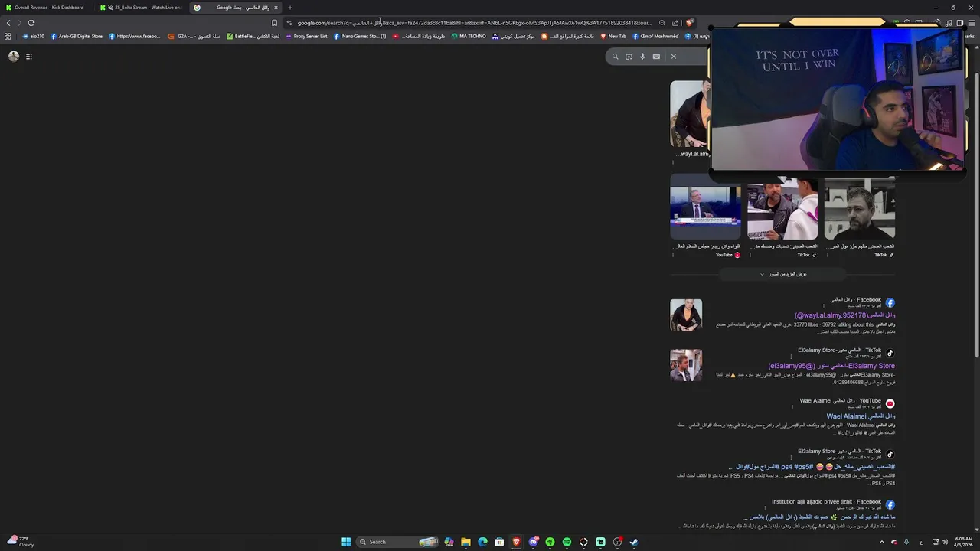The width and height of the screenshot is (980, 551).
Task: Open the TV interview YouTube thumbnail
Action: pos(705,208)
